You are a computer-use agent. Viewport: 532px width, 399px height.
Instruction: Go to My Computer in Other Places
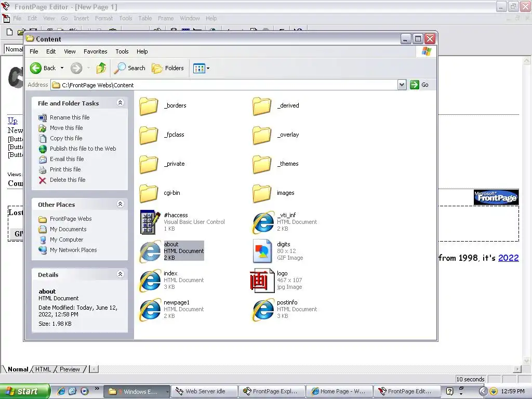coord(66,240)
